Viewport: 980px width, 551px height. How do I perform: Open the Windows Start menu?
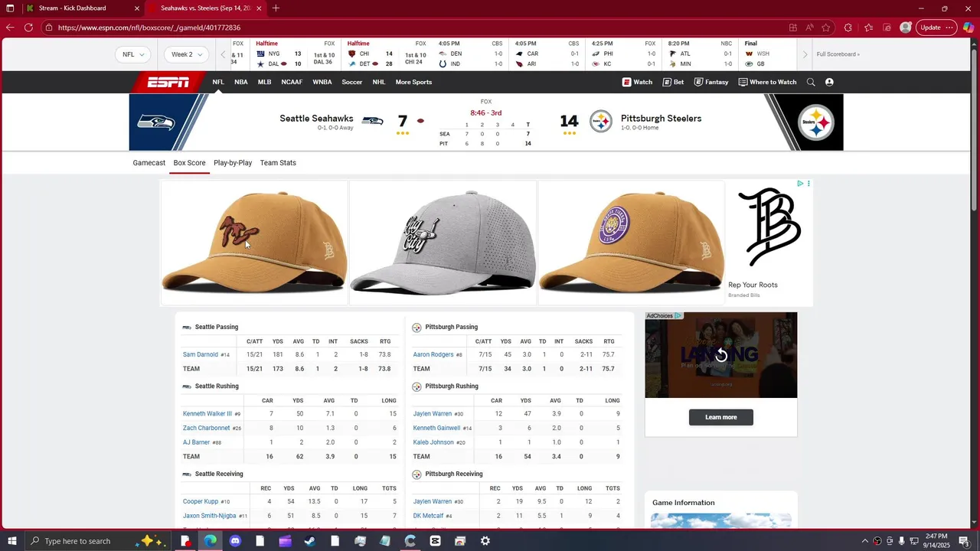coord(11,541)
